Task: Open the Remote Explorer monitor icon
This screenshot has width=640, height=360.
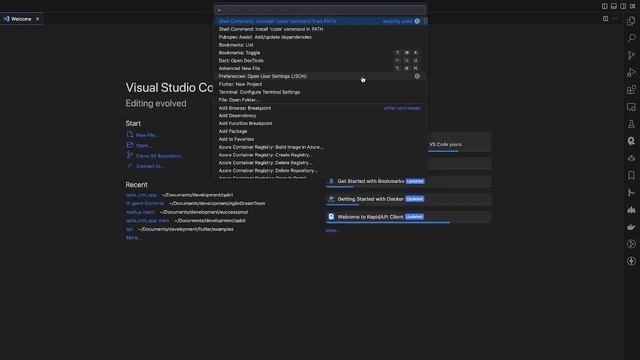Action: tap(631, 107)
